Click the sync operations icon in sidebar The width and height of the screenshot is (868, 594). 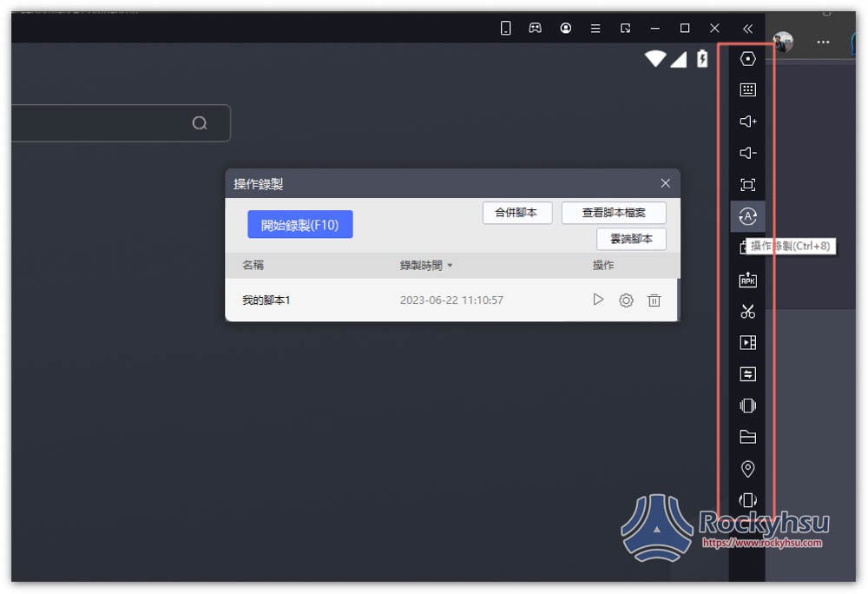747,374
